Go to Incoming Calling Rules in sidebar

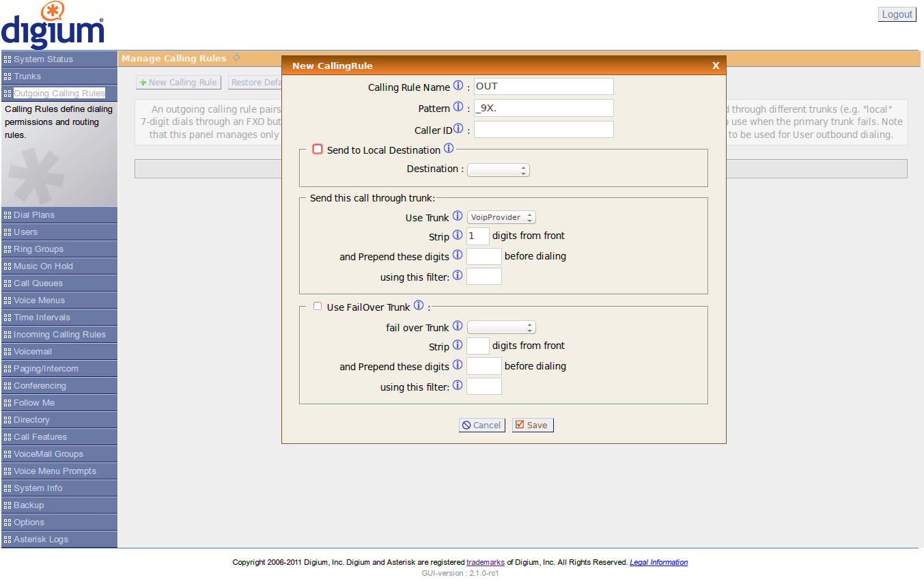pos(59,335)
